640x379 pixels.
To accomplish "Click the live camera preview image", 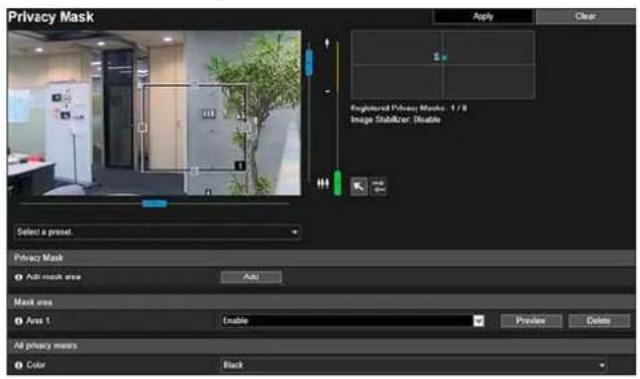I will pyautogui.click(x=154, y=113).
